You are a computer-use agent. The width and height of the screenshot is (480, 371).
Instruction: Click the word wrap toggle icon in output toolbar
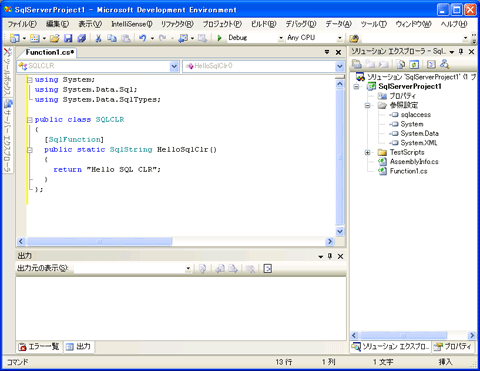[x=268, y=268]
